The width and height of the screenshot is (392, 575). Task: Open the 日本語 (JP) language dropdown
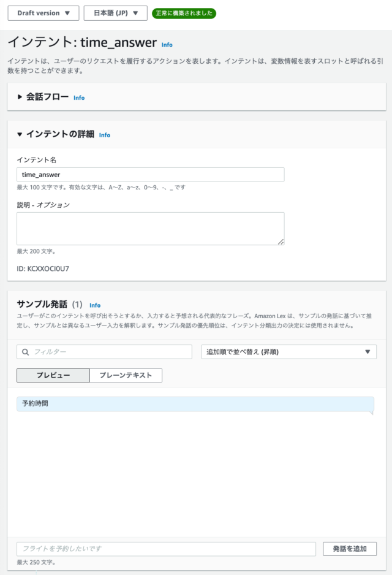click(115, 13)
